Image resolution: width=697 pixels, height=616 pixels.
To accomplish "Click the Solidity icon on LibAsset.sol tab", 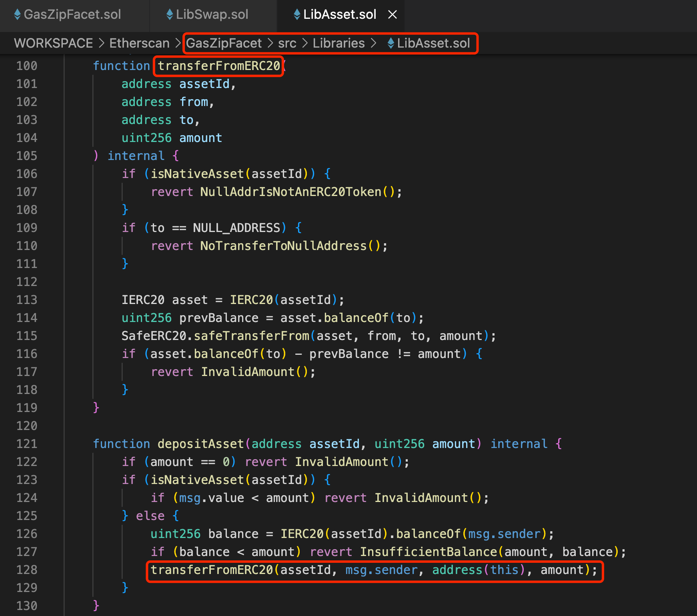I will (x=297, y=15).
